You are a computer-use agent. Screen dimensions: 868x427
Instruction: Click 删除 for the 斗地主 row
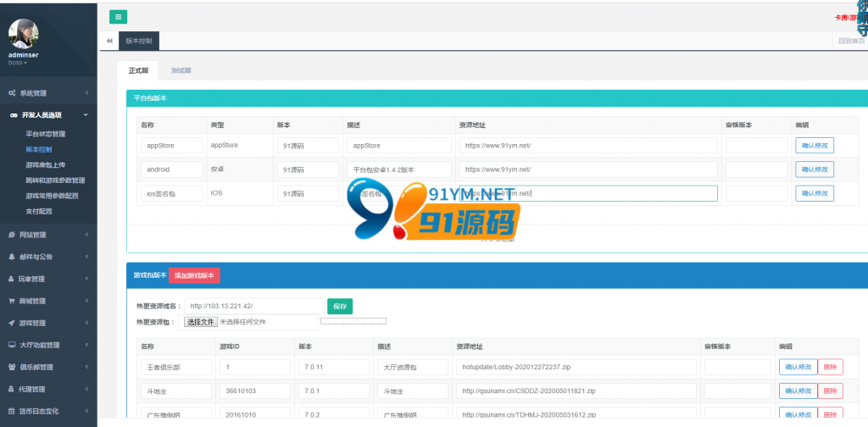[x=830, y=391]
